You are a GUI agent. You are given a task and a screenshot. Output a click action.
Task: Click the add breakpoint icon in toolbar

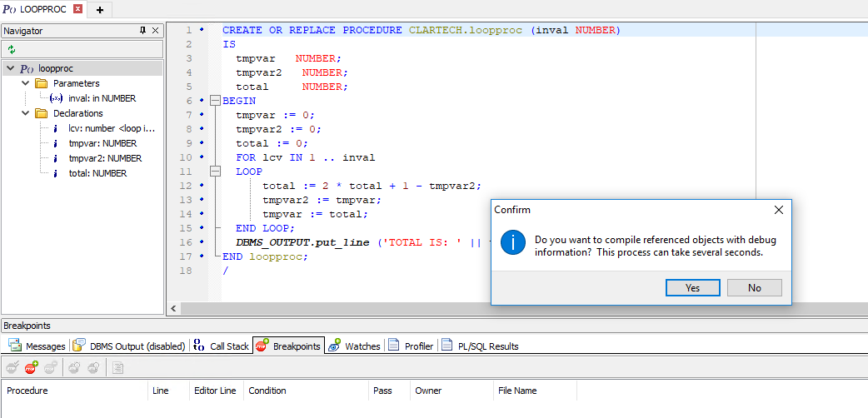point(31,366)
